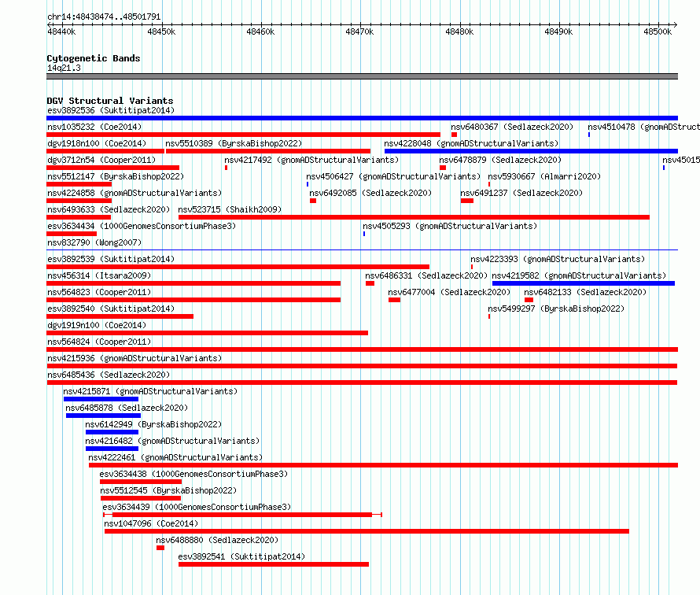Select nsv6142949 (ByrskaBishop2022) label
The image size is (700, 595).
tap(153, 424)
